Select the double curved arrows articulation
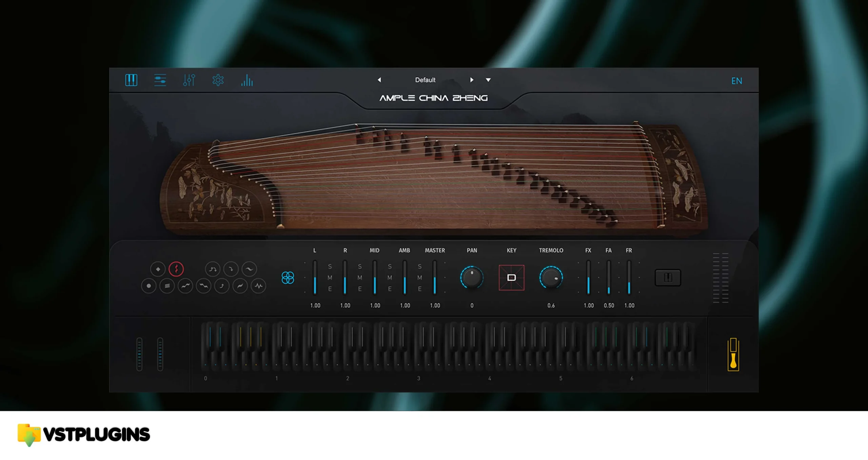 213,269
